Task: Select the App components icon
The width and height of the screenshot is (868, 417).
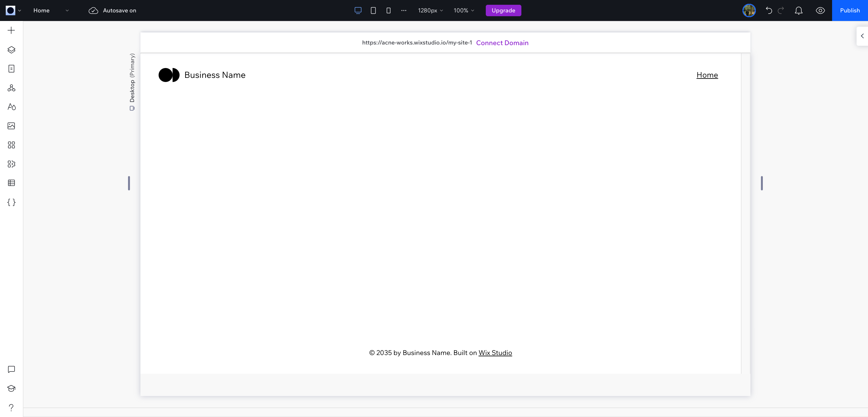Action: [x=12, y=164]
